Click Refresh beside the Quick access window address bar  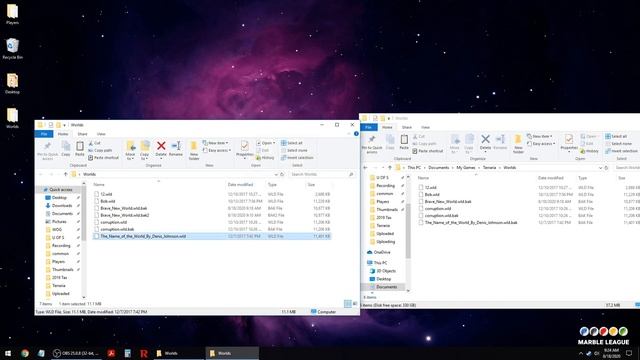point(282,174)
